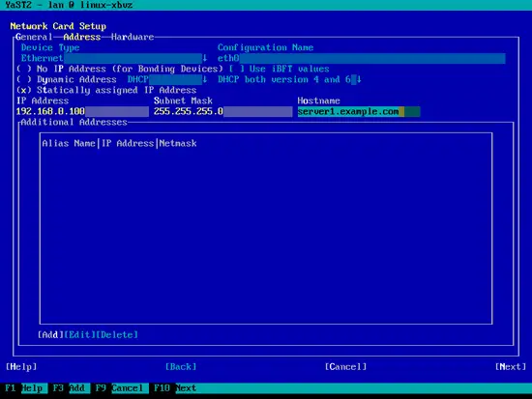Click the Netmask column header
The height and width of the screenshot is (399, 532).
[x=178, y=143]
